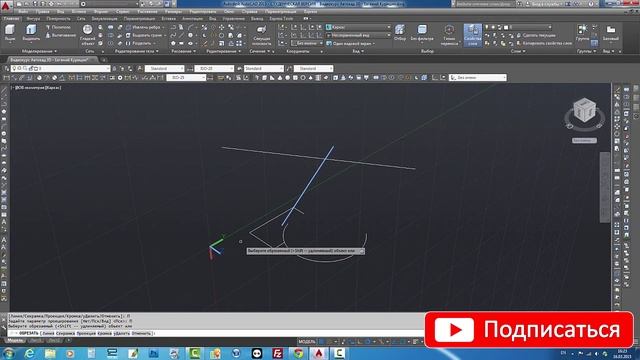Viewport: 640px width, 360px height.
Task: Click the Отбор culling icon
Action: pyautogui.click(x=400, y=33)
